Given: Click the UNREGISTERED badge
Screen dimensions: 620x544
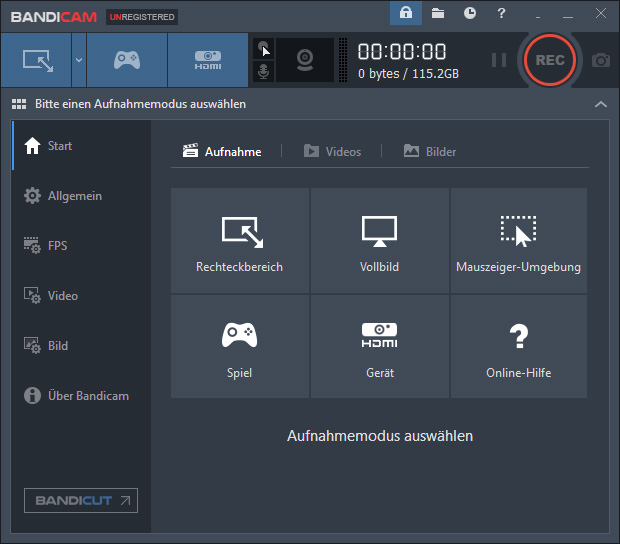Looking at the screenshot, I should pos(142,17).
